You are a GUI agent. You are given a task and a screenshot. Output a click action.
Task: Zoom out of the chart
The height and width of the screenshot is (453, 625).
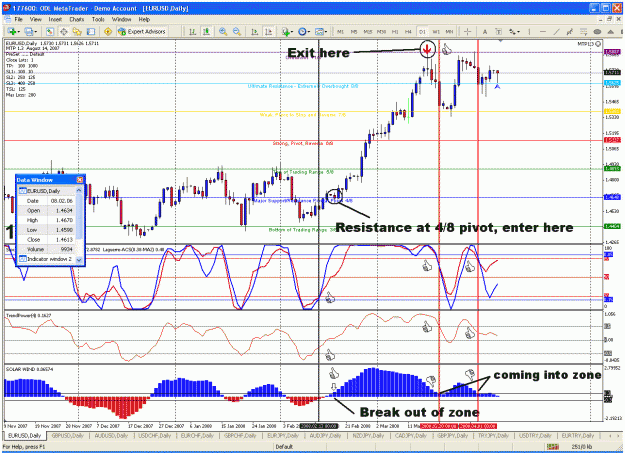point(237,32)
